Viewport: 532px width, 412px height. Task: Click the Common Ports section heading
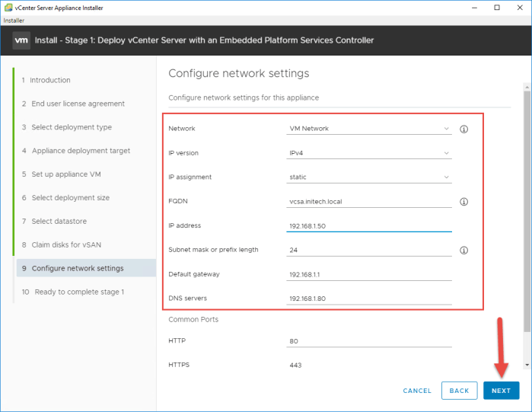193,319
